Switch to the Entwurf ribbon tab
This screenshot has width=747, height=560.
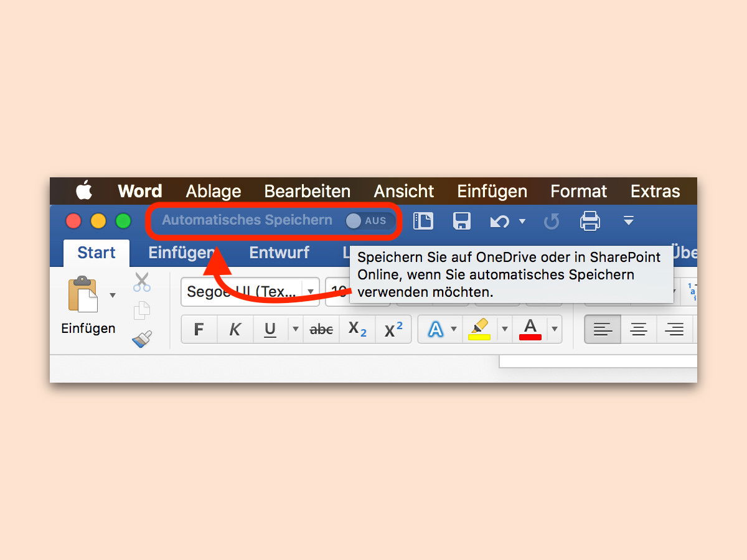pyautogui.click(x=279, y=253)
